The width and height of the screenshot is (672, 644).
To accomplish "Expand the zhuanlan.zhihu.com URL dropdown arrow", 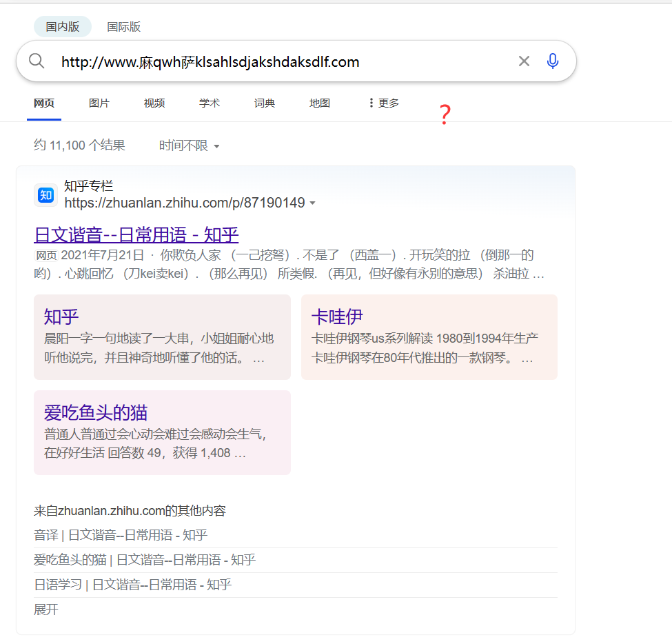I will pyautogui.click(x=312, y=203).
